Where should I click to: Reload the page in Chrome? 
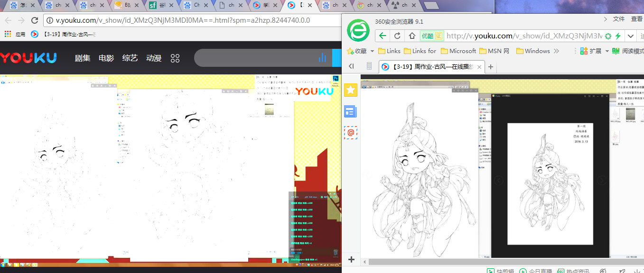pos(35,20)
